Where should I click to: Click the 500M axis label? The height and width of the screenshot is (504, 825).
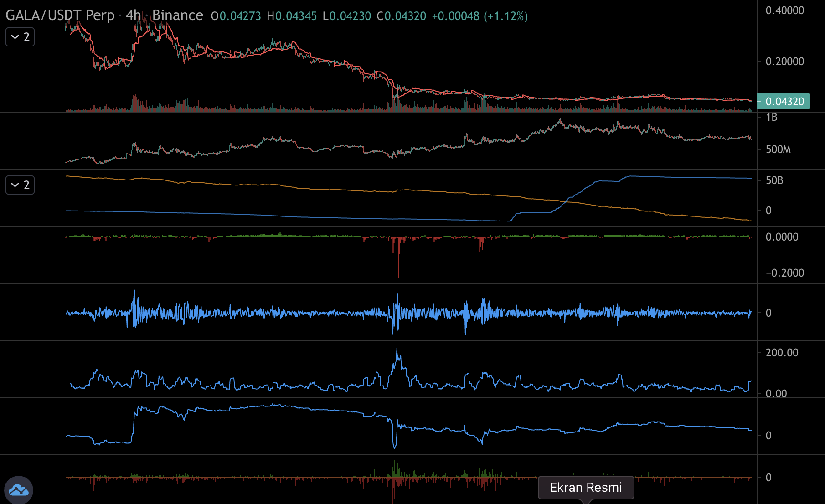778,149
